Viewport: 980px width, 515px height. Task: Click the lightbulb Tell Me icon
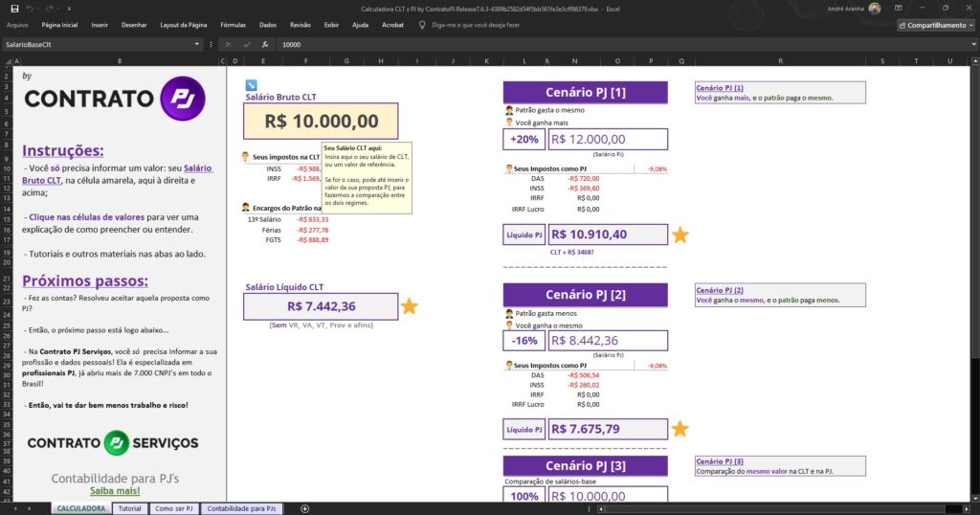(x=422, y=25)
